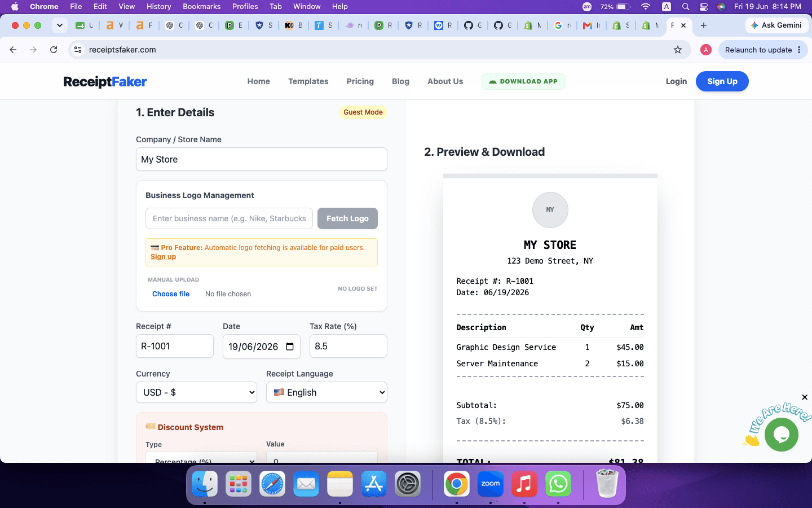Click Choose file for manual logo upload
Image resolution: width=812 pixels, height=508 pixels.
click(x=171, y=294)
